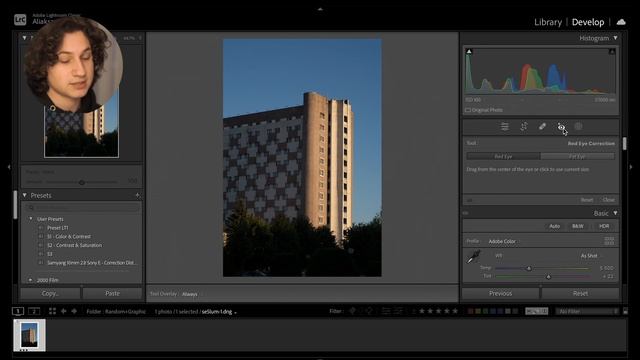The image size is (640, 360).
Task: Open the profile browser grid icon
Action: pos(609,241)
